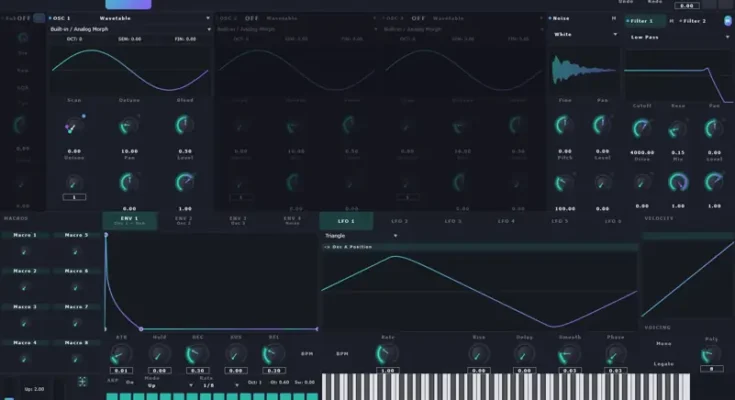
Task: Enable Legato voicing
Action: tap(663, 364)
